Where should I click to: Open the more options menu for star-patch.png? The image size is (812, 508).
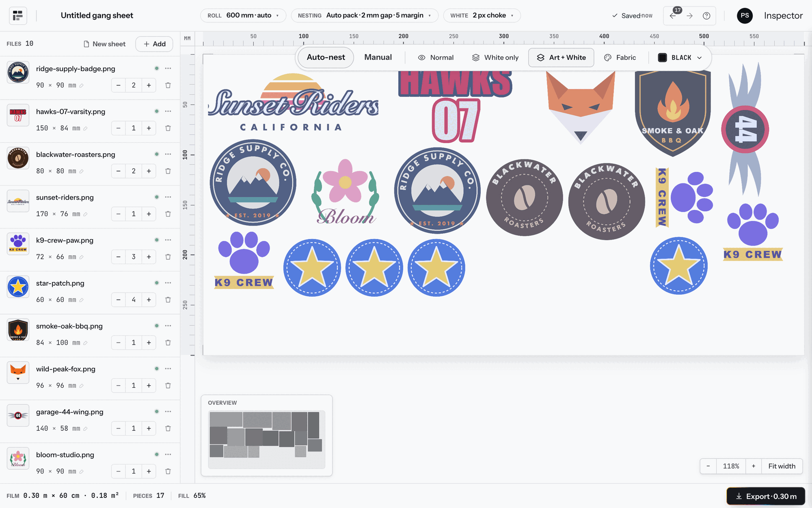tap(168, 283)
